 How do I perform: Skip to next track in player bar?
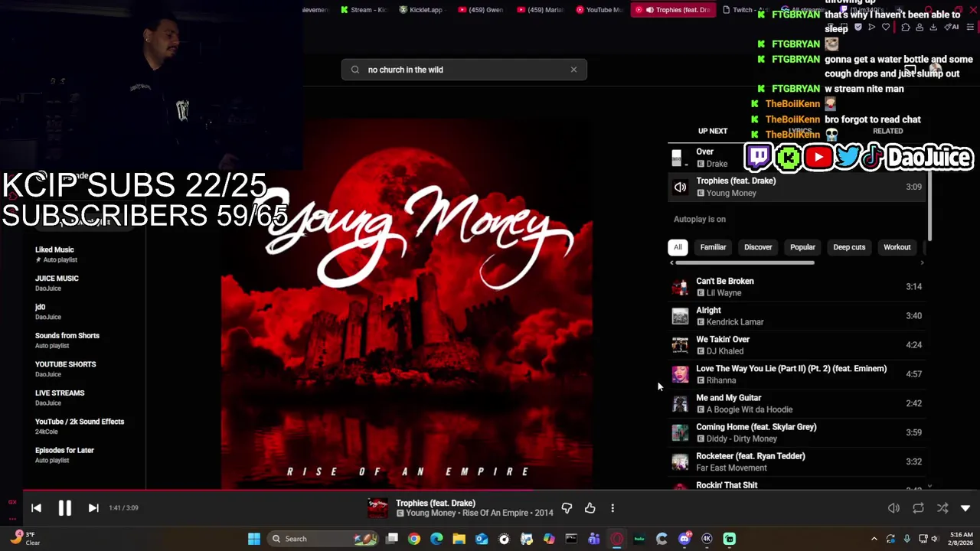tap(93, 507)
